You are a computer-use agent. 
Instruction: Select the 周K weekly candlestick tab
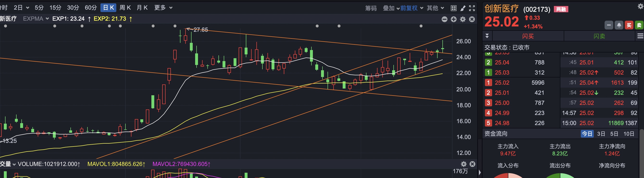click(125, 8)
